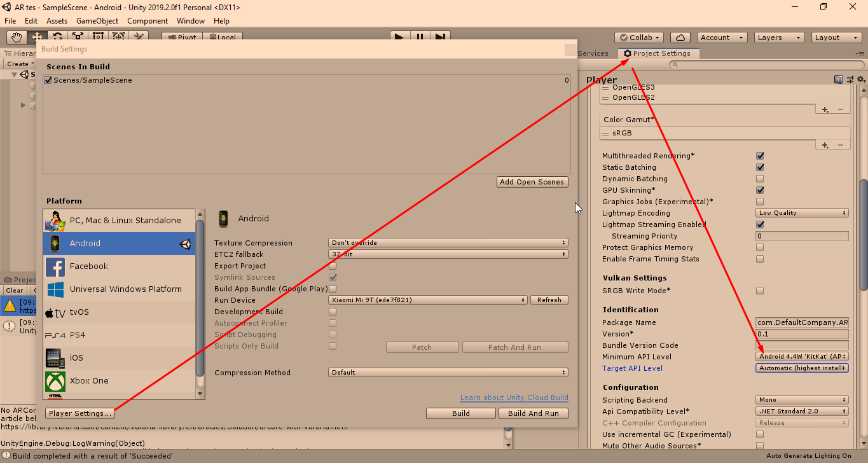Select the custom editor tools icon
This screenshot has width=868, height=463.
[x=139, y=38]
